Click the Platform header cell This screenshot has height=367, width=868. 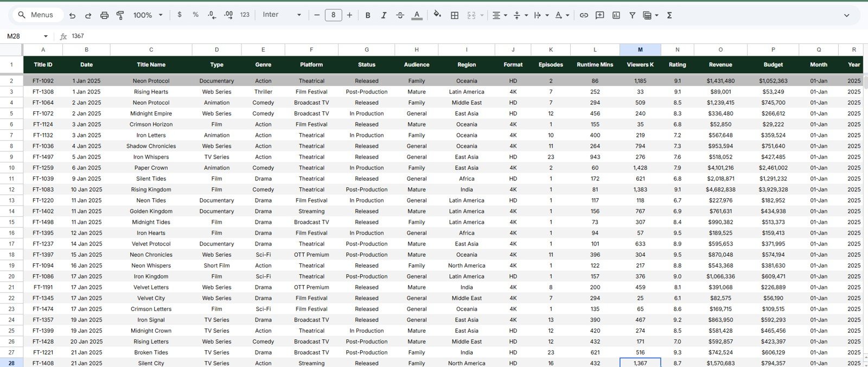(x=311, y=65)
